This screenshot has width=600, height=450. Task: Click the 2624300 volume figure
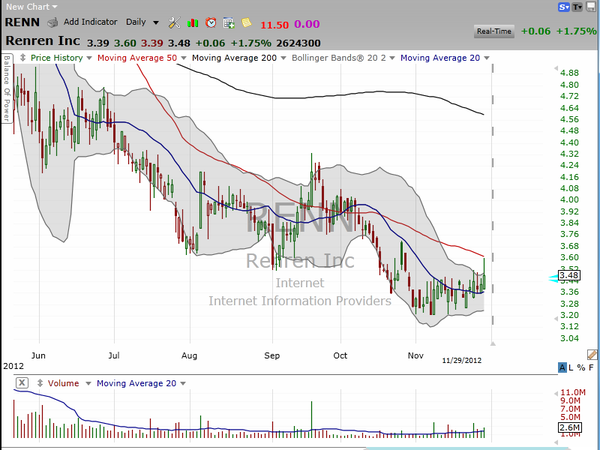(x=298, y=43)
